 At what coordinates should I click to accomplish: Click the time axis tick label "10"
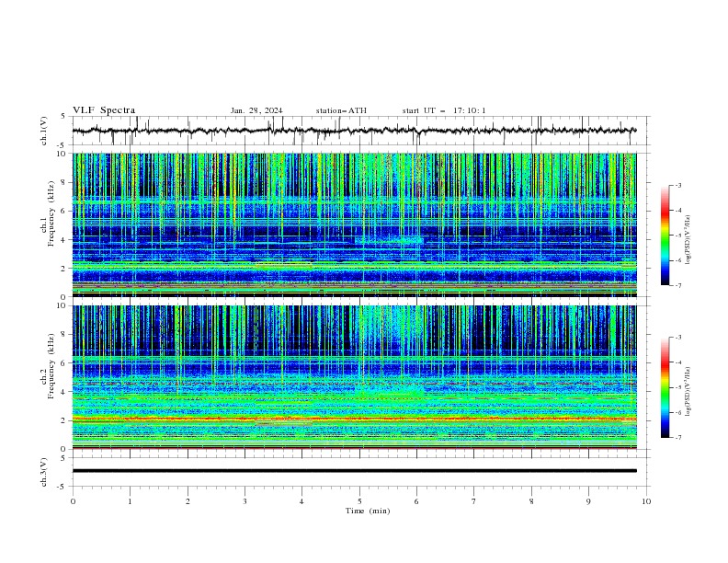point(646,501)
